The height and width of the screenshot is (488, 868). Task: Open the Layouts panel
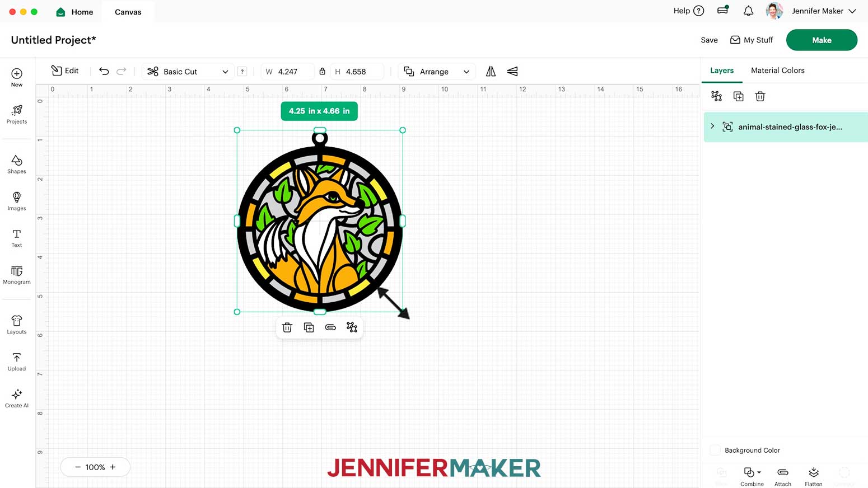pyautogui.click(x=17, y=325)
